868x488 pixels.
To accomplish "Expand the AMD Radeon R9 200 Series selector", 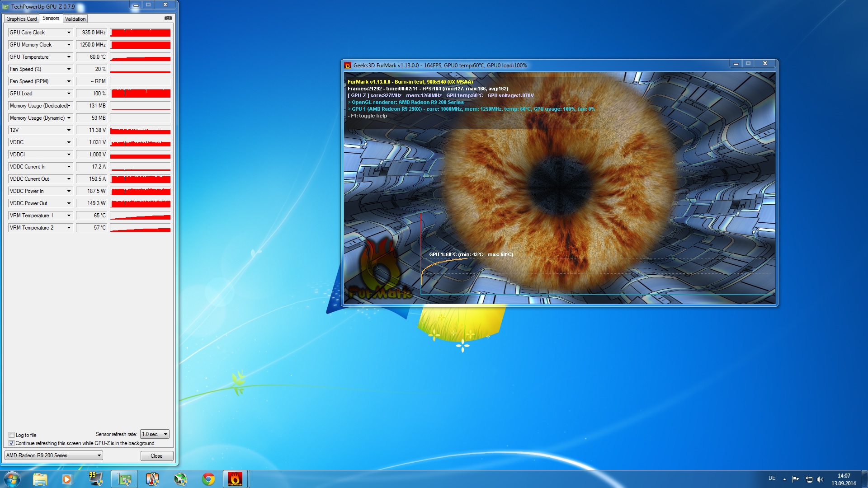I will pos(54,455).
